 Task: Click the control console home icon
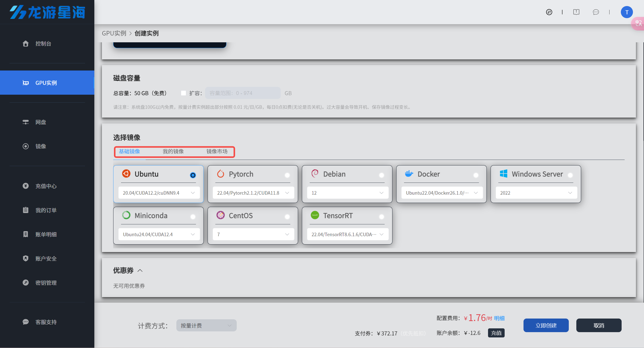[x=25, y=44]
